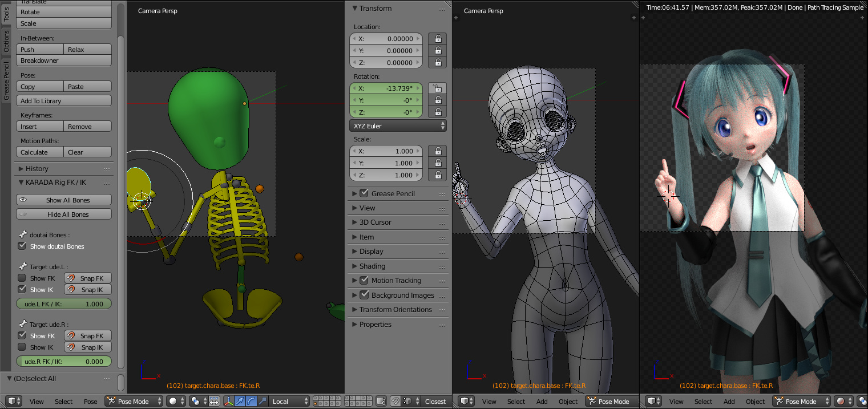
Task: Open pivot point selector in left viewport
Action: pyautogui.click(x=198, y=401)
